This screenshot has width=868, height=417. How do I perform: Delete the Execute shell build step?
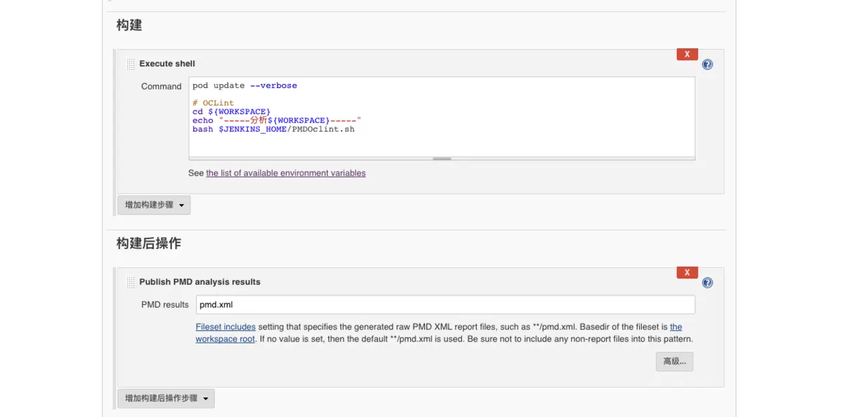click(x=687, y=55)
